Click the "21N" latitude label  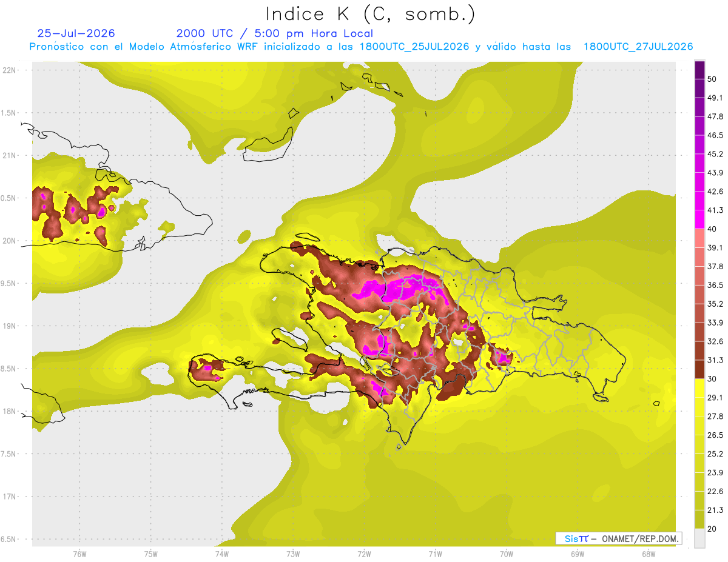coord(10,156)
